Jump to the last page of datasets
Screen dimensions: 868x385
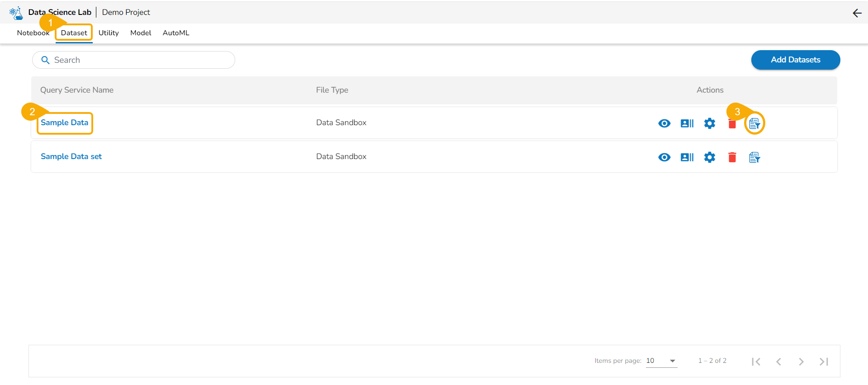824,362
